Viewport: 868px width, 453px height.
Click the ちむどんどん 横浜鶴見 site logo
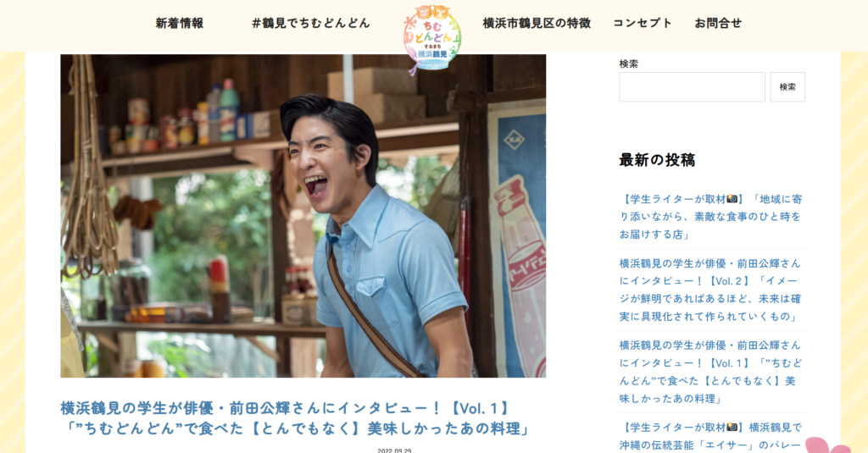click(x=432, y=39)
